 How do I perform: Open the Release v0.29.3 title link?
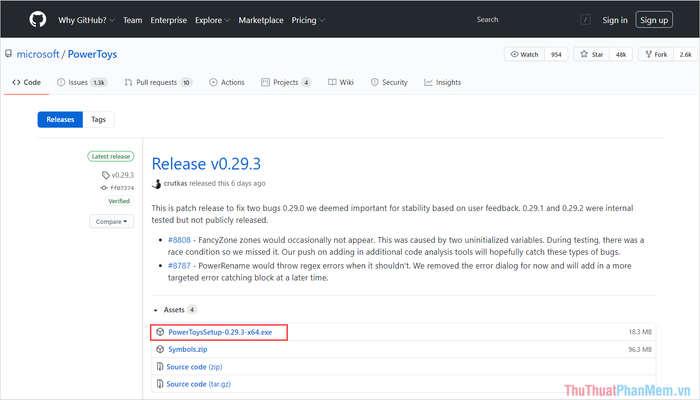[x=206, y=164]
